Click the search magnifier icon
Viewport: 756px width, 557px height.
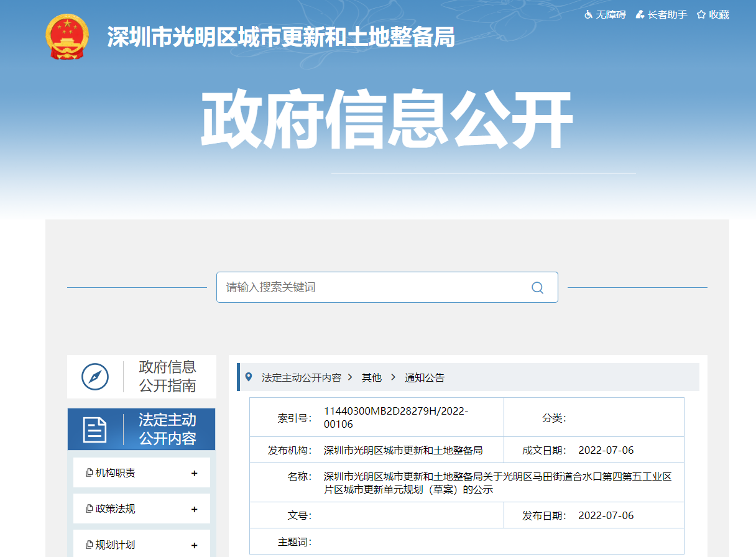tap(537, 287)
